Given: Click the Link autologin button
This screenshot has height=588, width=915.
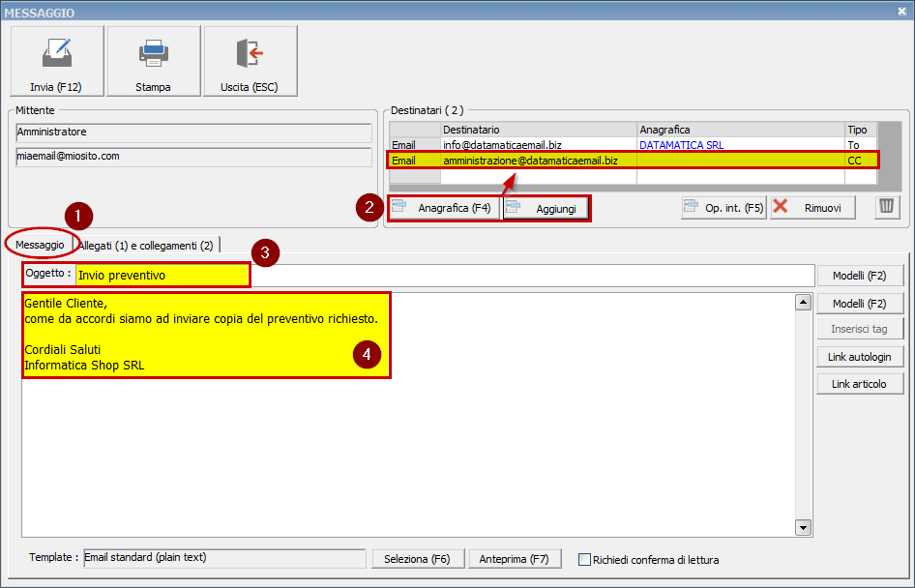Looking at the screenshot, I should 860,356.
